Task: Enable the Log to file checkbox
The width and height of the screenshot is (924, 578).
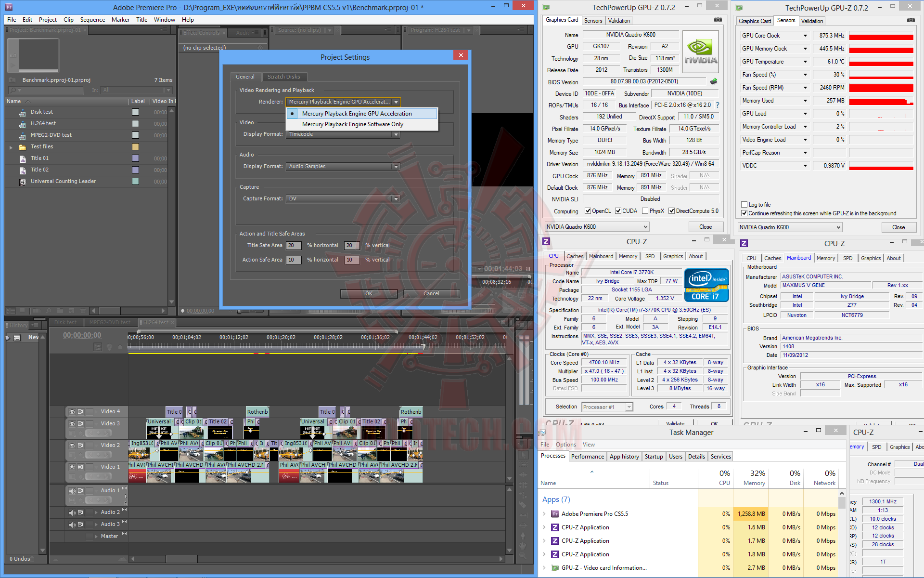Action: [744, 205]
